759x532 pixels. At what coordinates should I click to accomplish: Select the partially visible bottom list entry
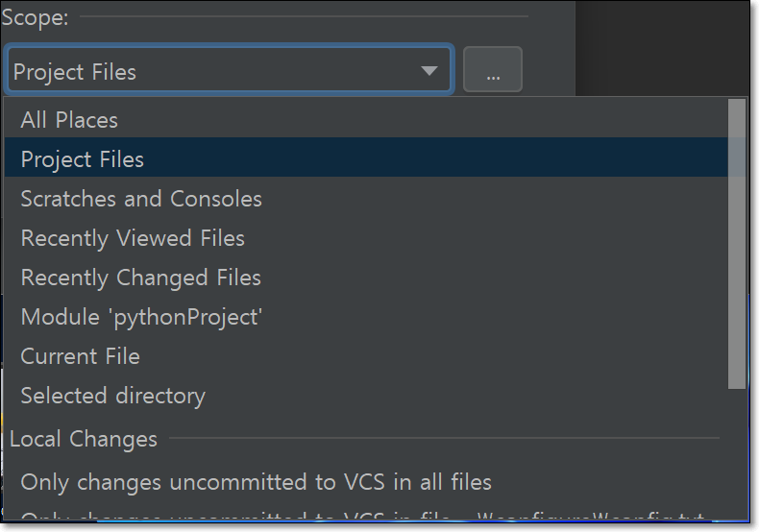tap(365, 515)
